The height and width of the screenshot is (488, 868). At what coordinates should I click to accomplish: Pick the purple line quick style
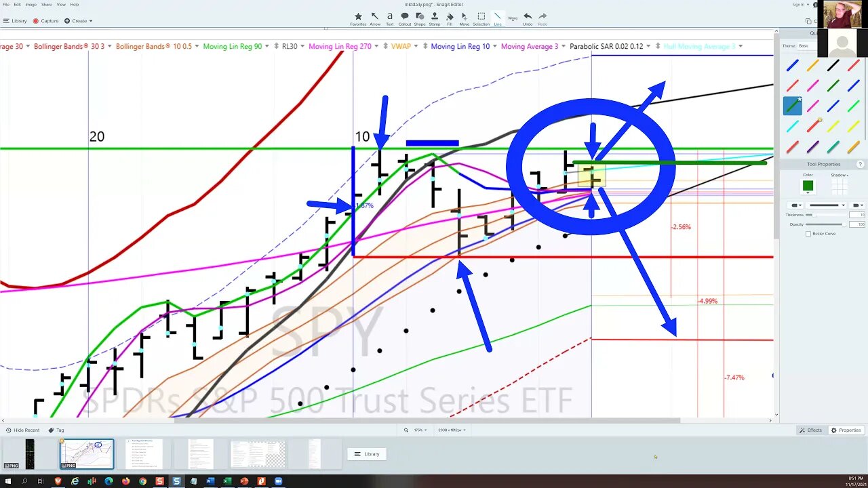[813, 147]
